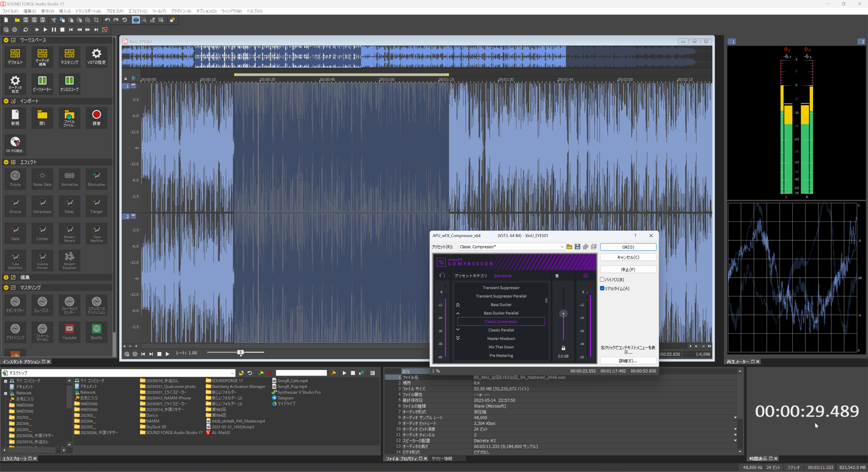This screenshot has width=868, height=472.
Task: Click the Details (詳細(E)...) button
Action: tap(628, 361)
